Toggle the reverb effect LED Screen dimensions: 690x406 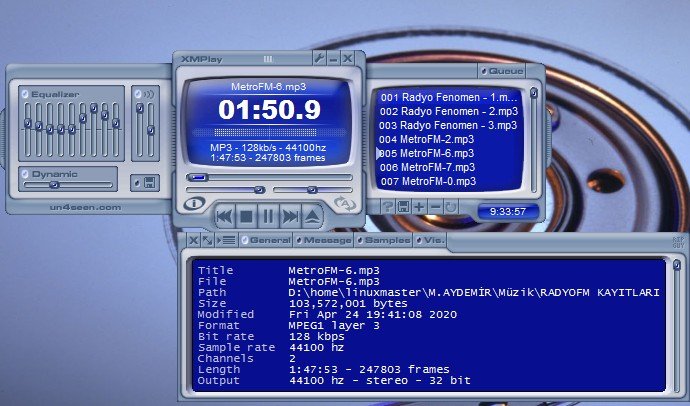point(138,94)
